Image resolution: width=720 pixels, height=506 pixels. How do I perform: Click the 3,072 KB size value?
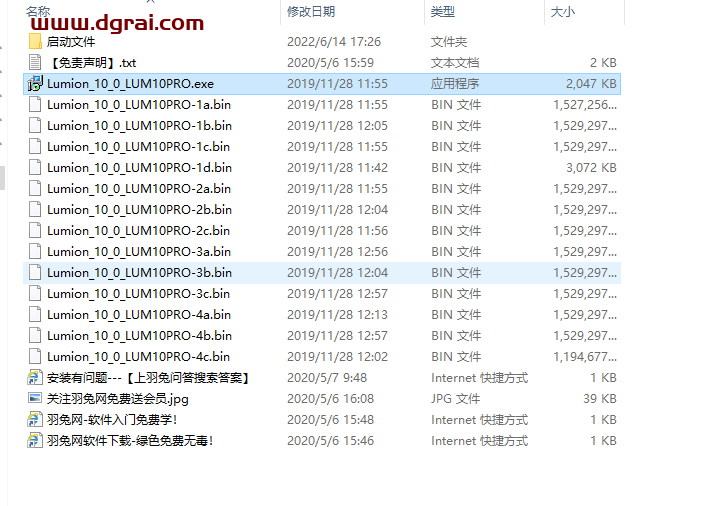591,168
